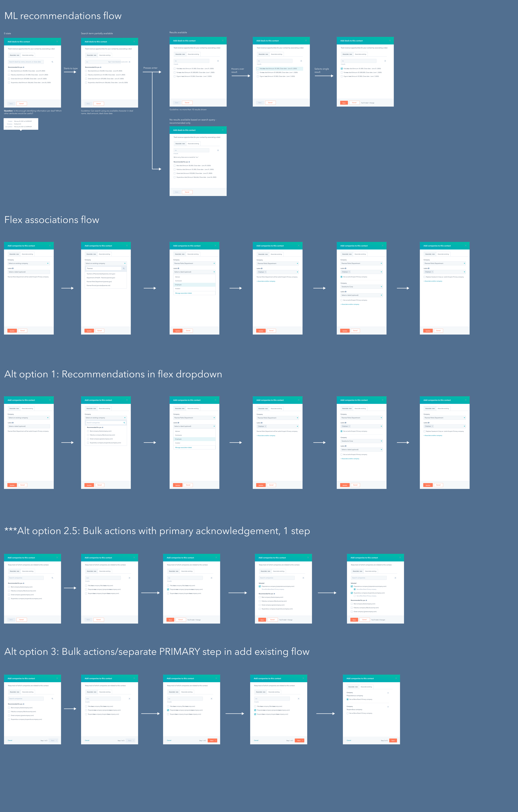
Task: Choose 'Pawnee Parks Department (pawnee.gov)' from dropdown list
Action: (99, 281)
